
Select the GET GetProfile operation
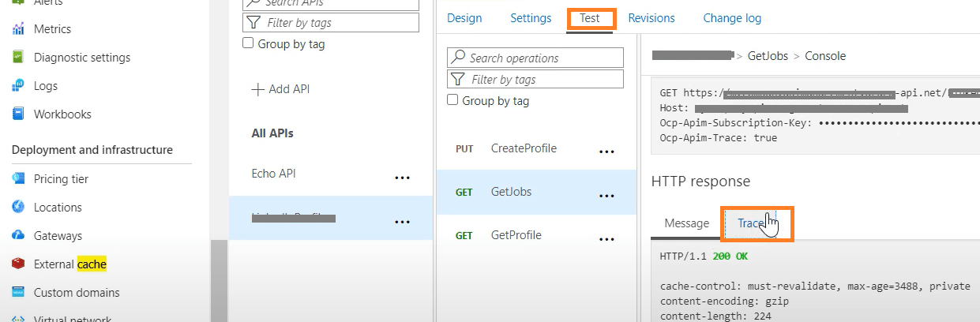pyautogui.click(x=536, y=235)
